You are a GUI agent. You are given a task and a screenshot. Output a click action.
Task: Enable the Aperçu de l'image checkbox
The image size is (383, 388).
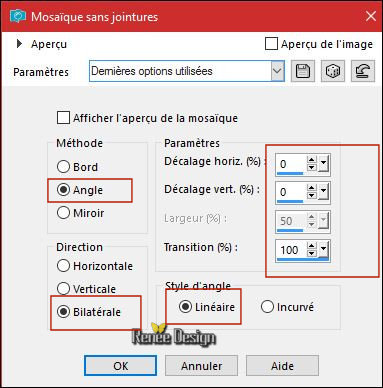coord(271,44)
